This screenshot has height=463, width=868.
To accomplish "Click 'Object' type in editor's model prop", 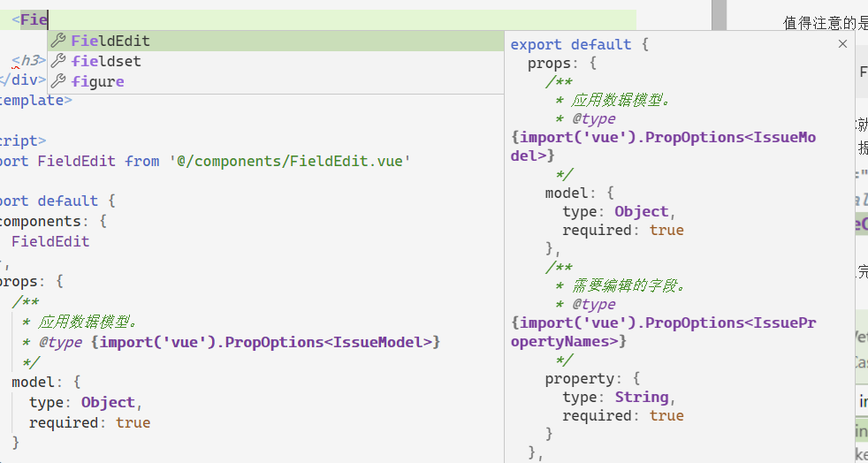I will (x=108, y=402).
